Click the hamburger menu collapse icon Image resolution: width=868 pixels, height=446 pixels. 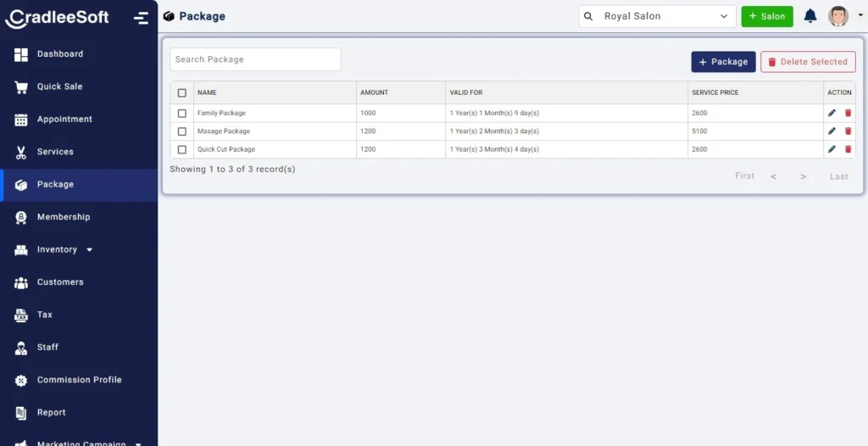pos(141,18)
